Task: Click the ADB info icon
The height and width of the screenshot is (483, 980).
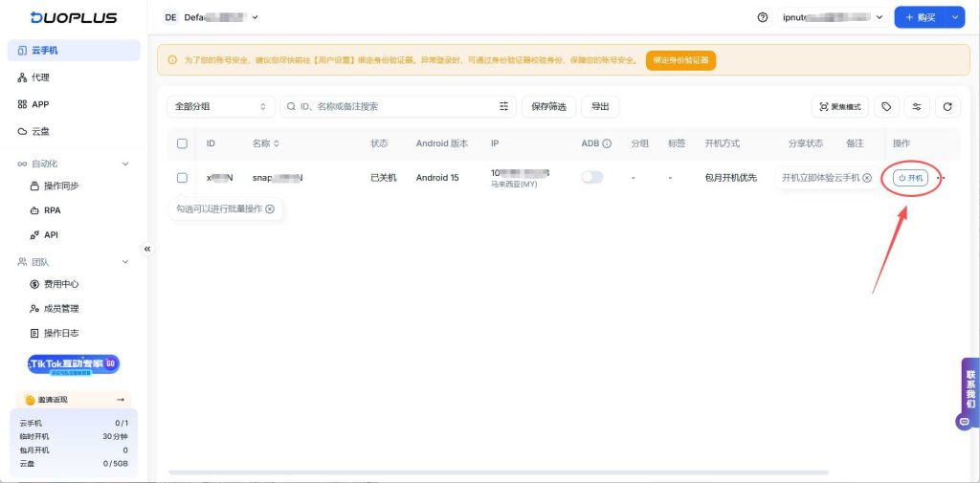Action: coord(607,143)
